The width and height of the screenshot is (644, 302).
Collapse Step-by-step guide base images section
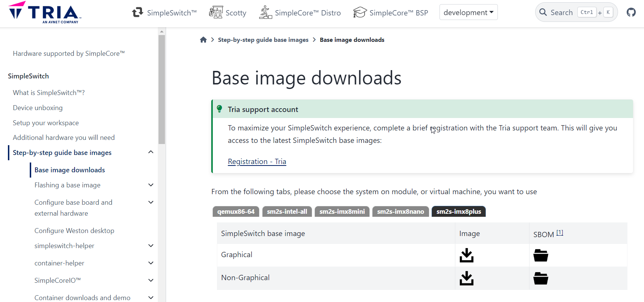151,152
